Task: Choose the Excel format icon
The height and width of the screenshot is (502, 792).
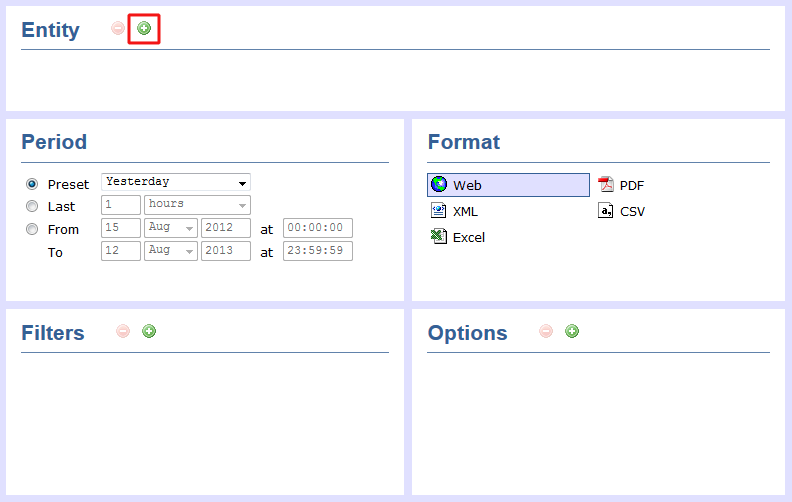Action: click(438, 237)
